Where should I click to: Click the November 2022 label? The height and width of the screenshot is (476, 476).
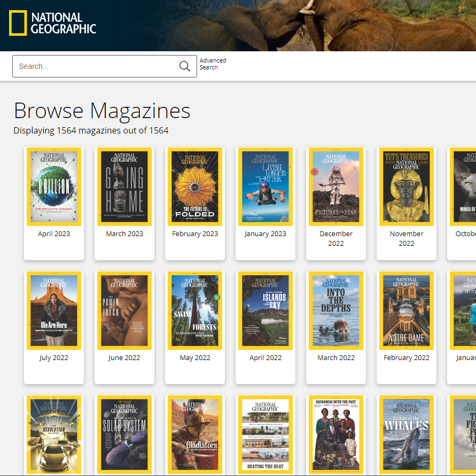(x=406, y=238)
